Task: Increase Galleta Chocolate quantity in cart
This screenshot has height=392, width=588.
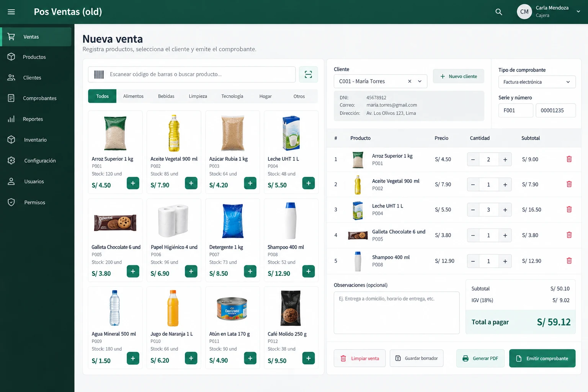Action: point(505,235)
